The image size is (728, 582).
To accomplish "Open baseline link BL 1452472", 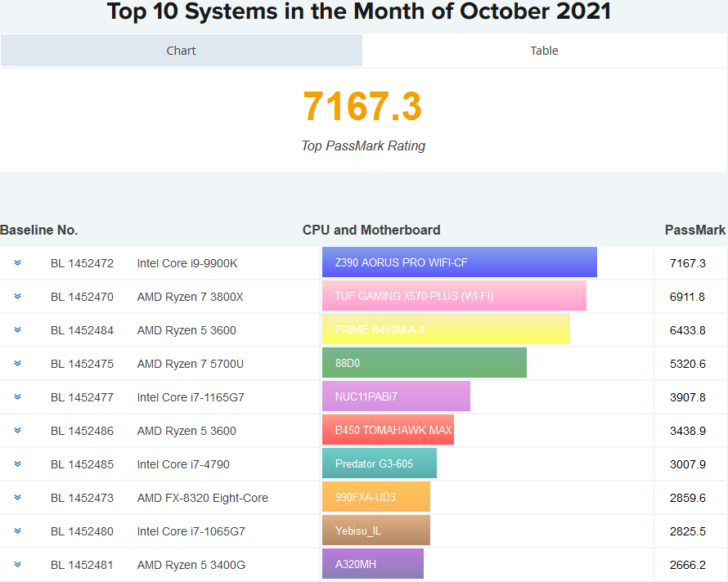I will (x=82, y=263).
